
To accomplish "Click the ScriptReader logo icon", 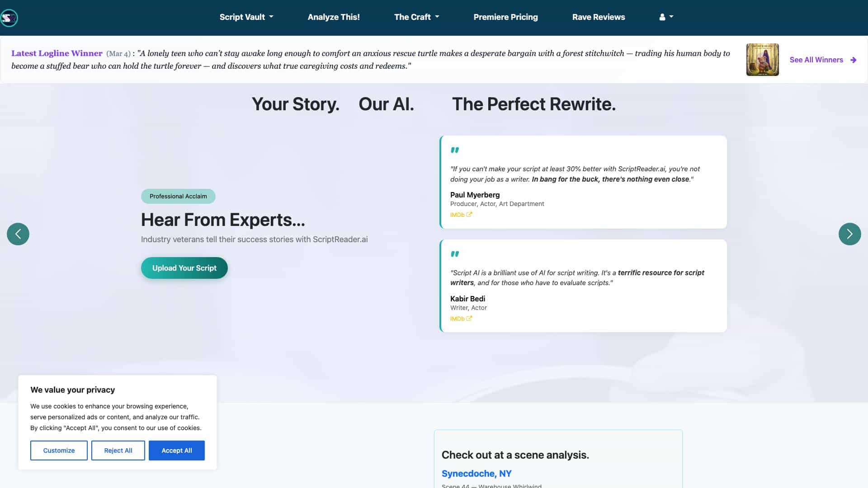I will [x=9, y=18].
